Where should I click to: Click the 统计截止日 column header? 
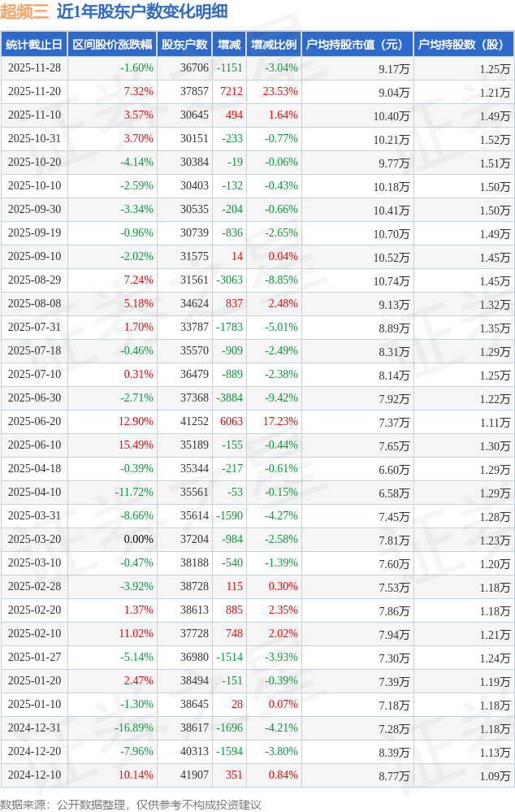[34, 45]
